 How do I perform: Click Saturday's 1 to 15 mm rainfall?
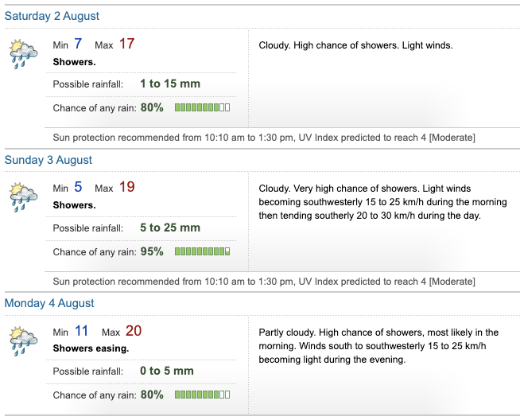[170, 84]
